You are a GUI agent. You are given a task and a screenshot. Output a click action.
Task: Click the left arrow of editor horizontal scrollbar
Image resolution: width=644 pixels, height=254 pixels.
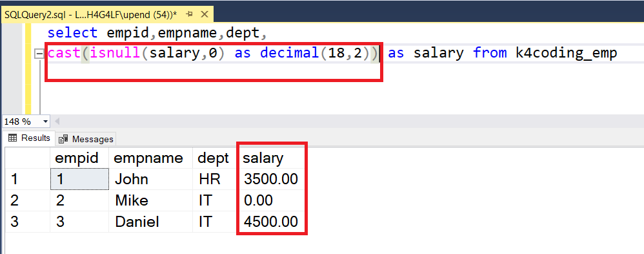(x=57, y=122)
